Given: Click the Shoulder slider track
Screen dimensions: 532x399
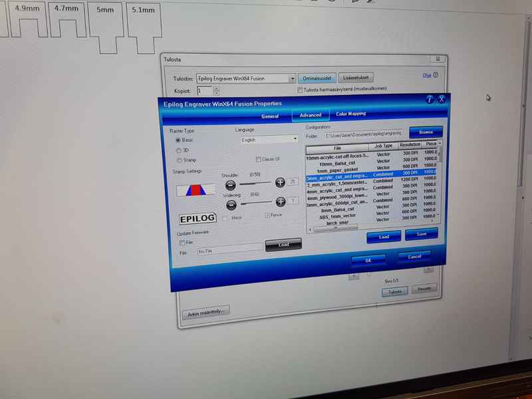Looking at the screenshot, I should (x=255, y=184).
